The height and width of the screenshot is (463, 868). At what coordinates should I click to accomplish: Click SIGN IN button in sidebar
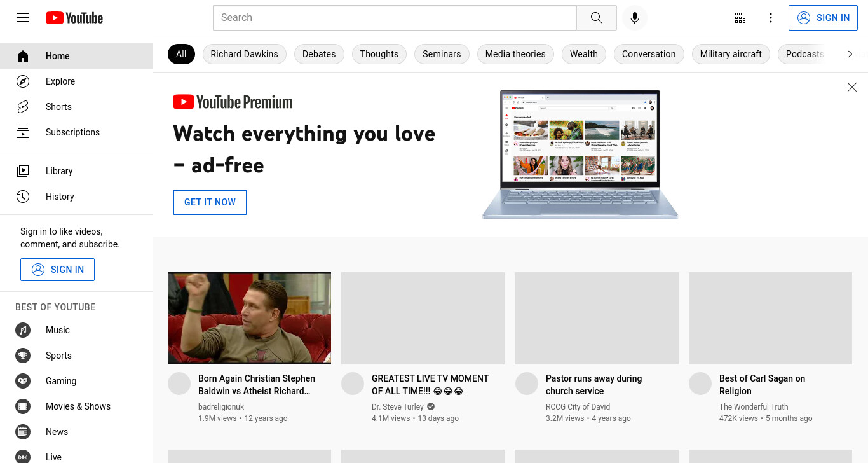(57, 270)
